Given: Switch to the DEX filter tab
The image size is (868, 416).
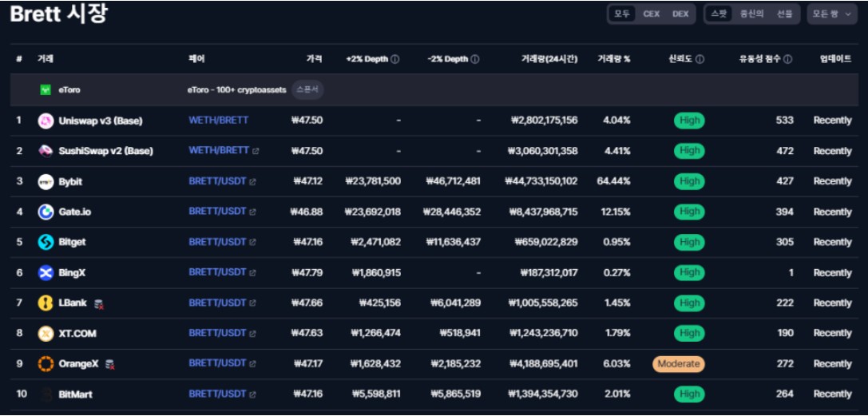Looking at the screenshot, I should (x=680, y=14).
